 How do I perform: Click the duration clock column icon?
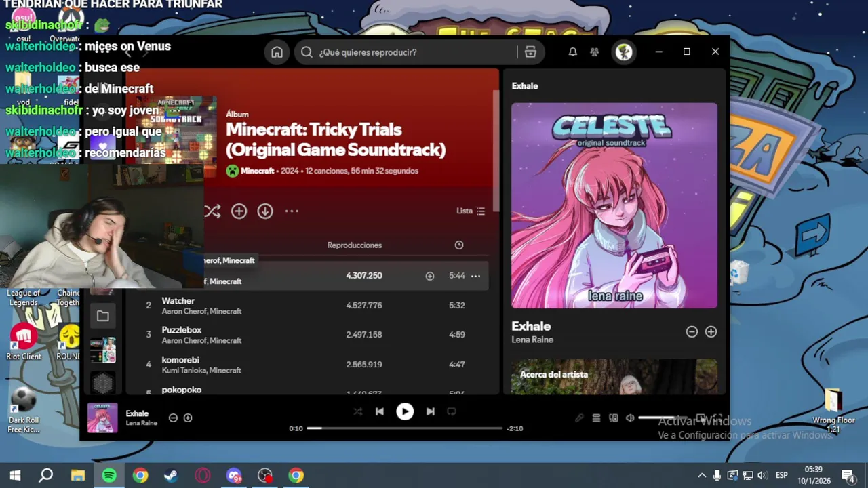(x=459, y=245)
